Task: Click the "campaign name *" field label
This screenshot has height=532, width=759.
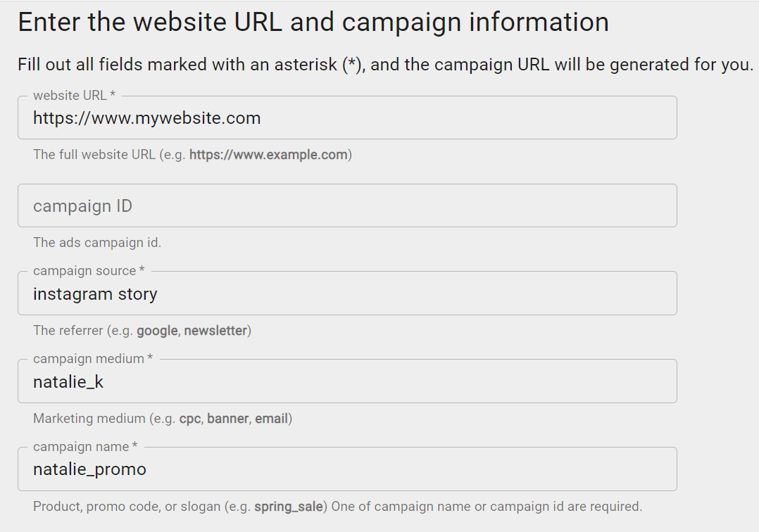Action: (x=85, y=447)
